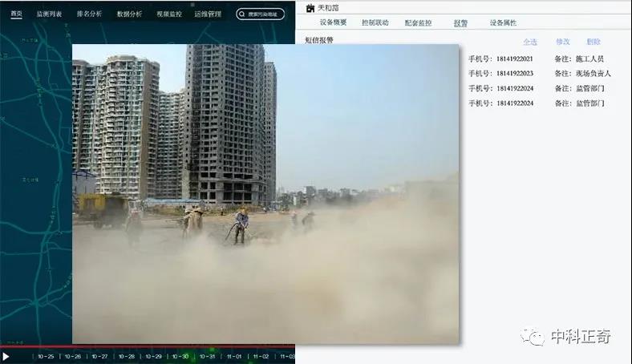Viewport: 632px width, 364px height.
Task: Click the 修改 edit link
Action: coord(562,42)
